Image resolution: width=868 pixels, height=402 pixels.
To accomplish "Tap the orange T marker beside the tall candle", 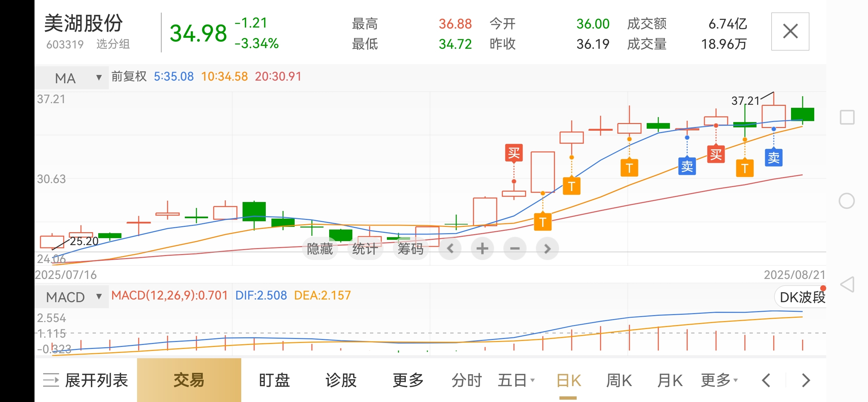I will [571, 186].
